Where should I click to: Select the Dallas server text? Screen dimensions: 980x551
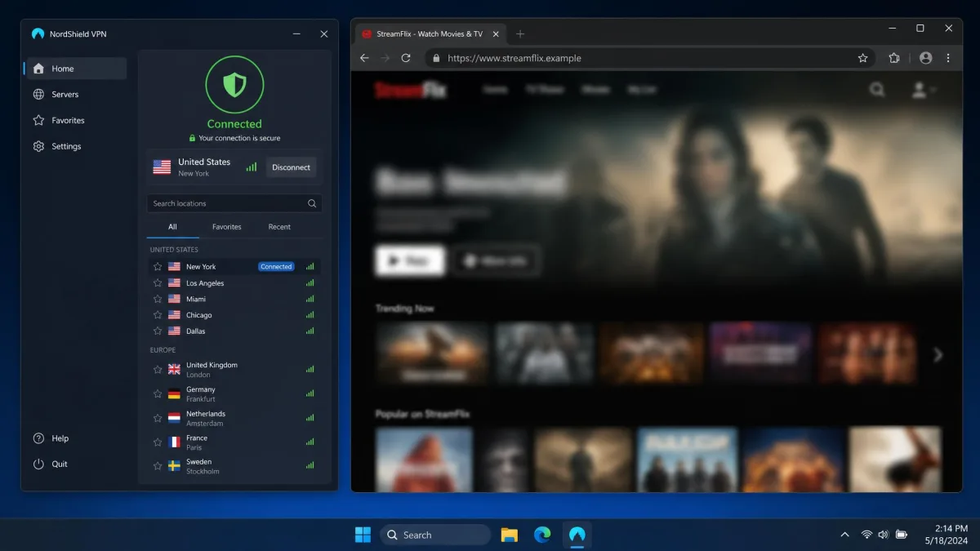tap(196, 331)
